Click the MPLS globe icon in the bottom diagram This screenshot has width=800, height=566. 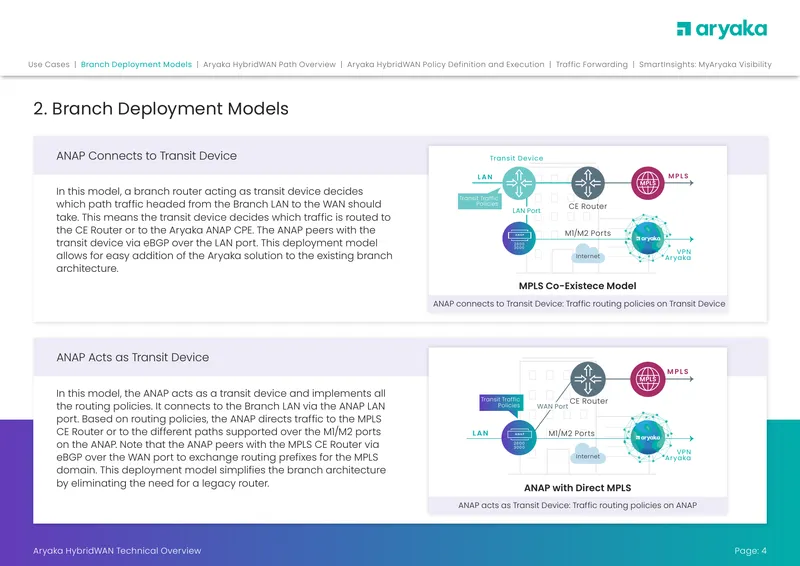pyautogui.click(x=648, y=379)
